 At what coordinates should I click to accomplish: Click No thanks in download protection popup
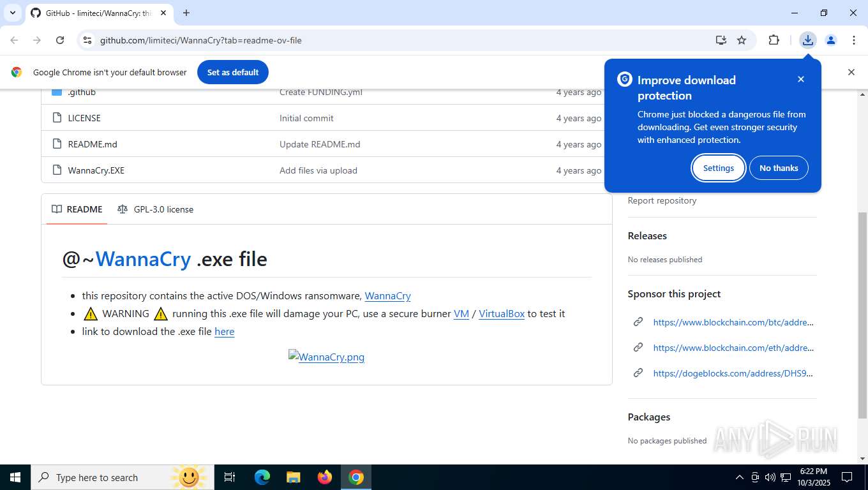click(779, 168)
